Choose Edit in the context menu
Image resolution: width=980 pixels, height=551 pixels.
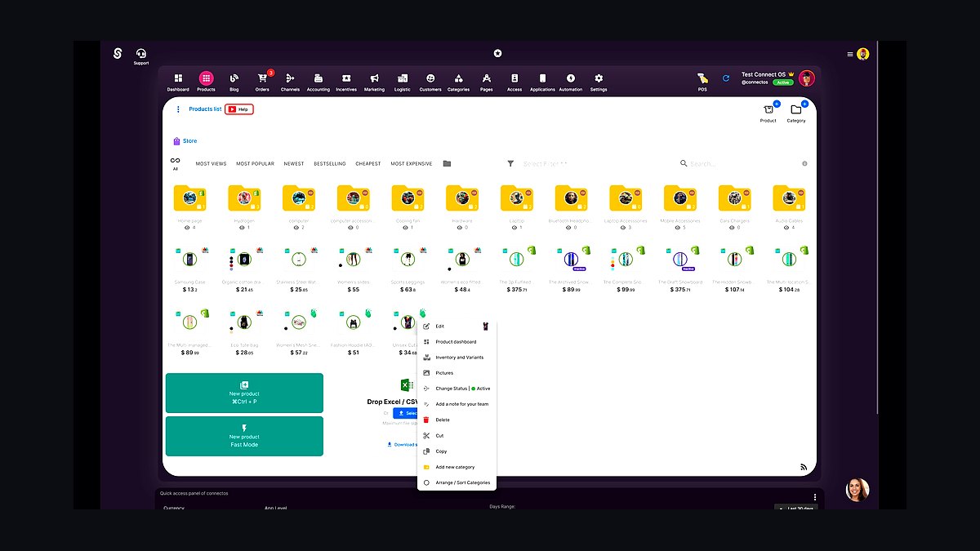457,327
